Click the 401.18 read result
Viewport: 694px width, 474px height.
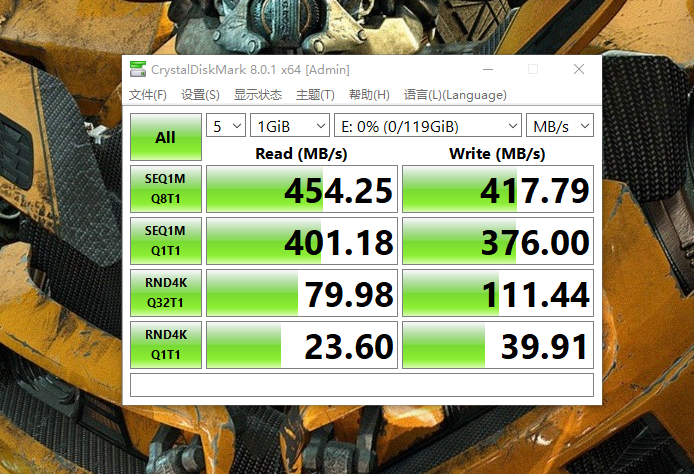302,241
